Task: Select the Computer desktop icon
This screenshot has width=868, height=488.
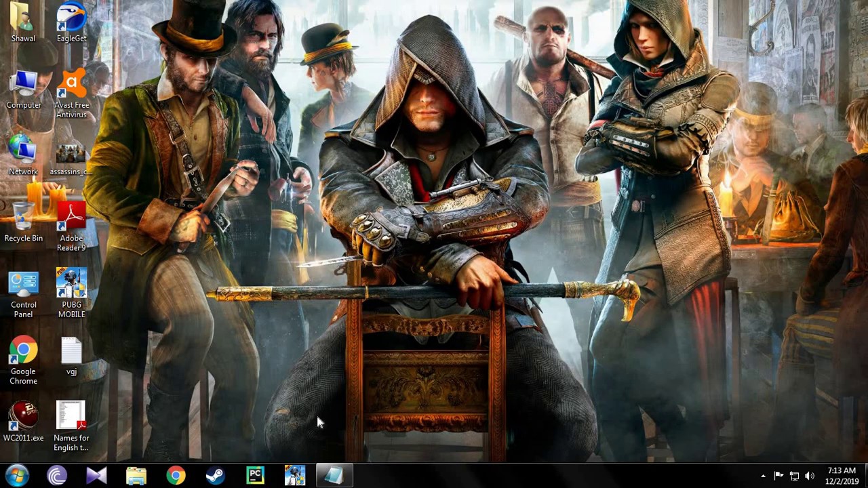Action: point(23,89)
